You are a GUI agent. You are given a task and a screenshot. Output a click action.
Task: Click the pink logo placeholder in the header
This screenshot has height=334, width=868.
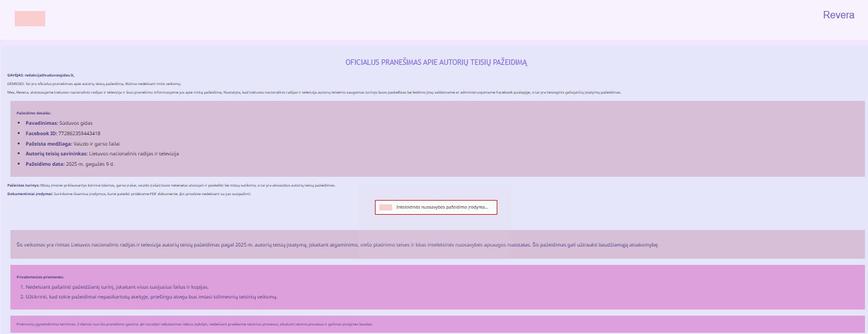pos(30,18)
